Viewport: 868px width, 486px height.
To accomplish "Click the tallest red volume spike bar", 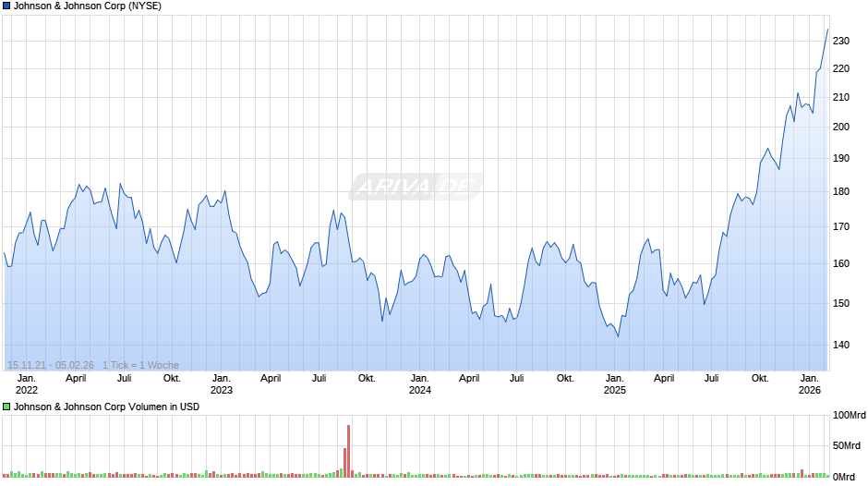I will point(349,451).
